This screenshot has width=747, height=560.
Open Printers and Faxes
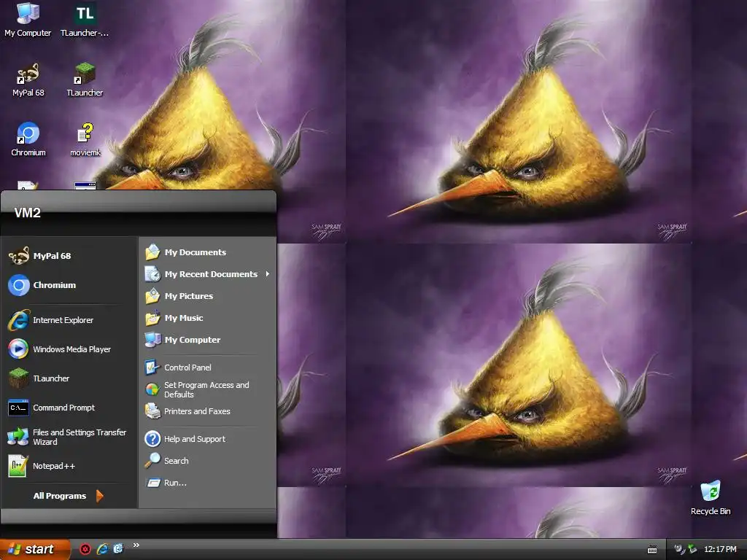(x=208, y=411)
